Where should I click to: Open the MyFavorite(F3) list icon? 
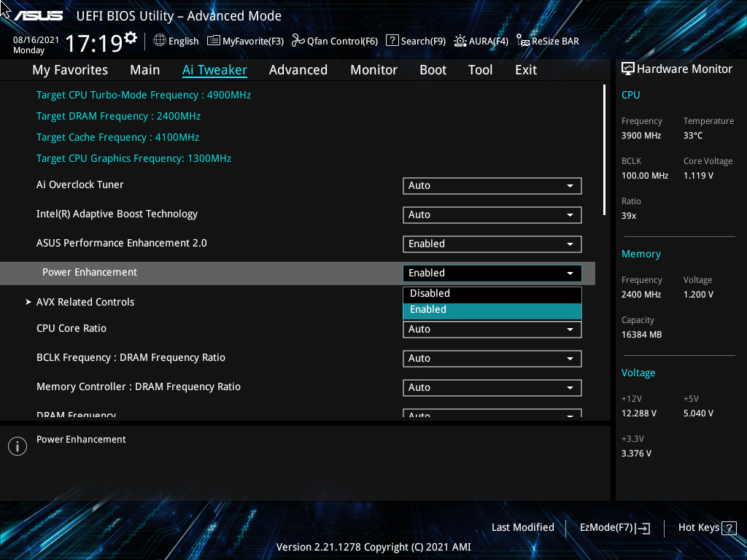click(x=214, y=41)
